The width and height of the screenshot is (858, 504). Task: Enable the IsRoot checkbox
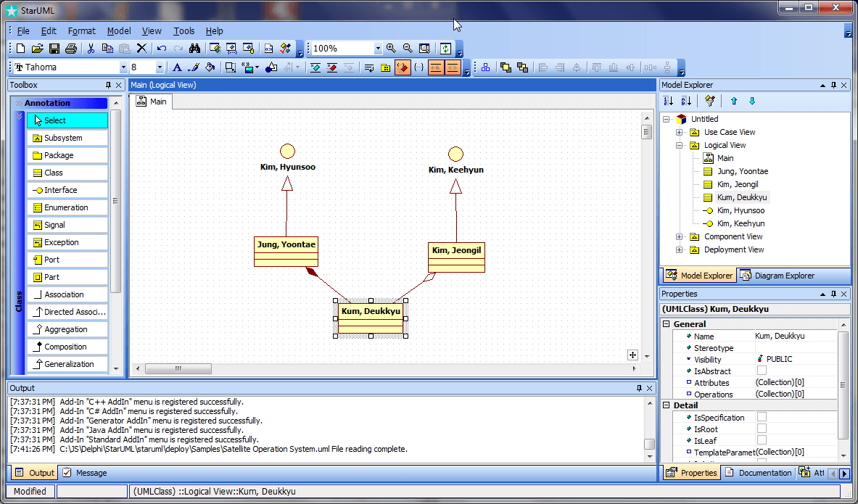click(x=762, y=429)
